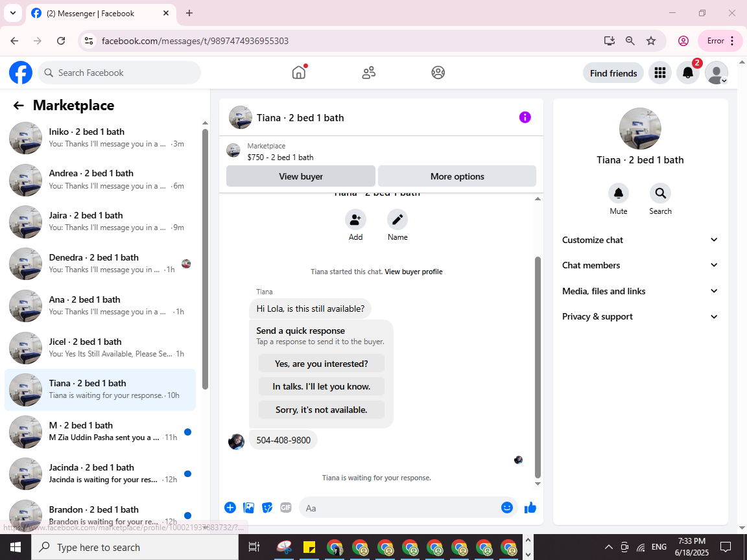747x560 pixels.
Task: Click the More options button
Action: click(x=457, y=176)
